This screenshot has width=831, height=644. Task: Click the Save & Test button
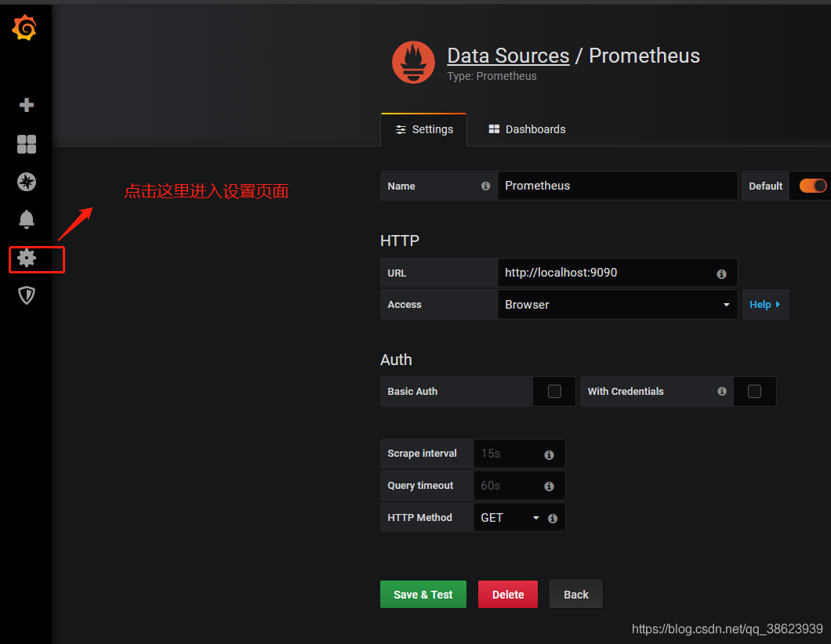tap(423, 595)
